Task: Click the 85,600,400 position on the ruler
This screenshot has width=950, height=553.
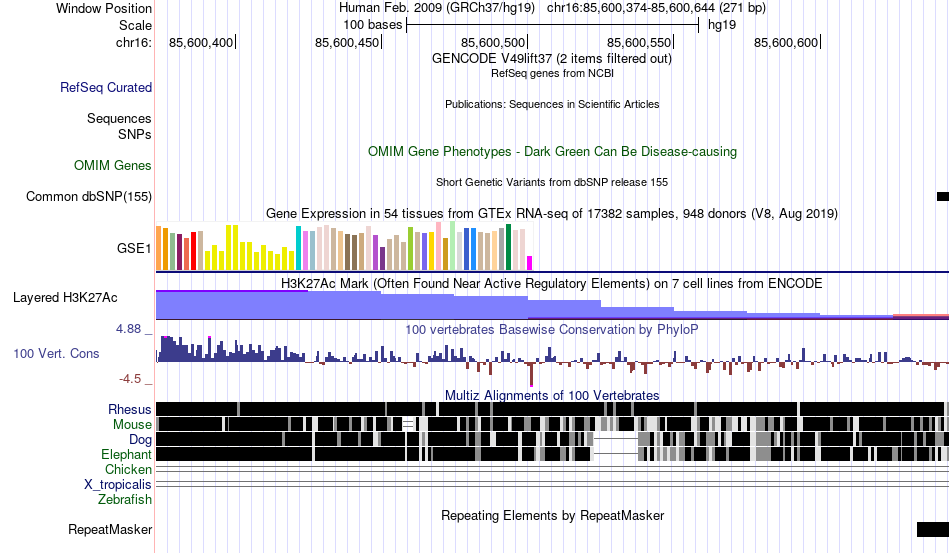Action: 201,42
